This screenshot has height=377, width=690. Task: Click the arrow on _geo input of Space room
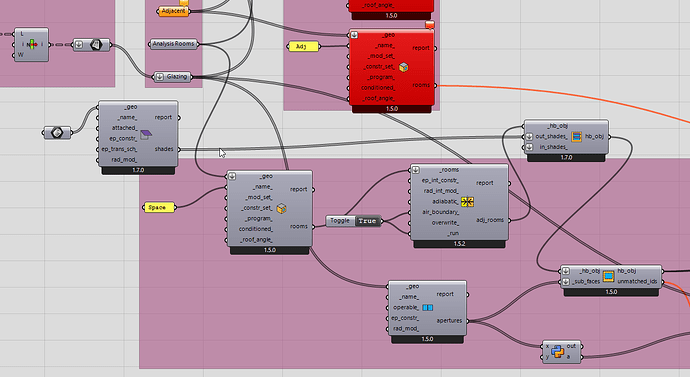click(x=232, y=176)
